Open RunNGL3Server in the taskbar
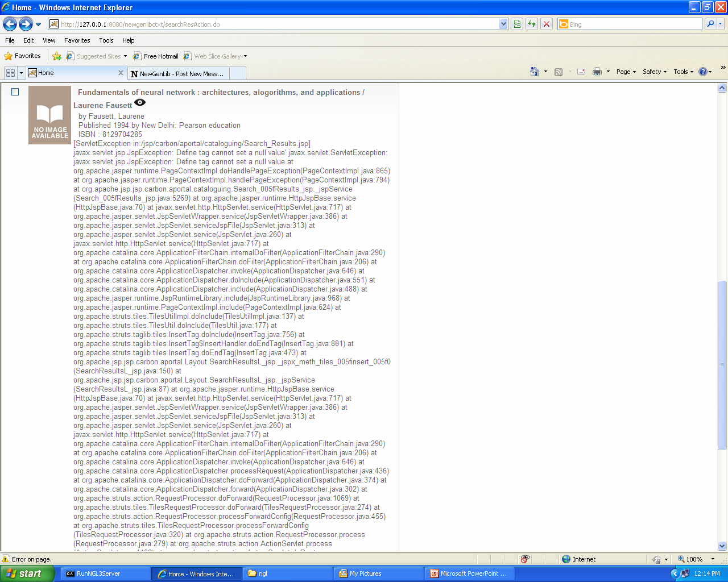This screenshot has height=582, width=728. coord(98,573)
